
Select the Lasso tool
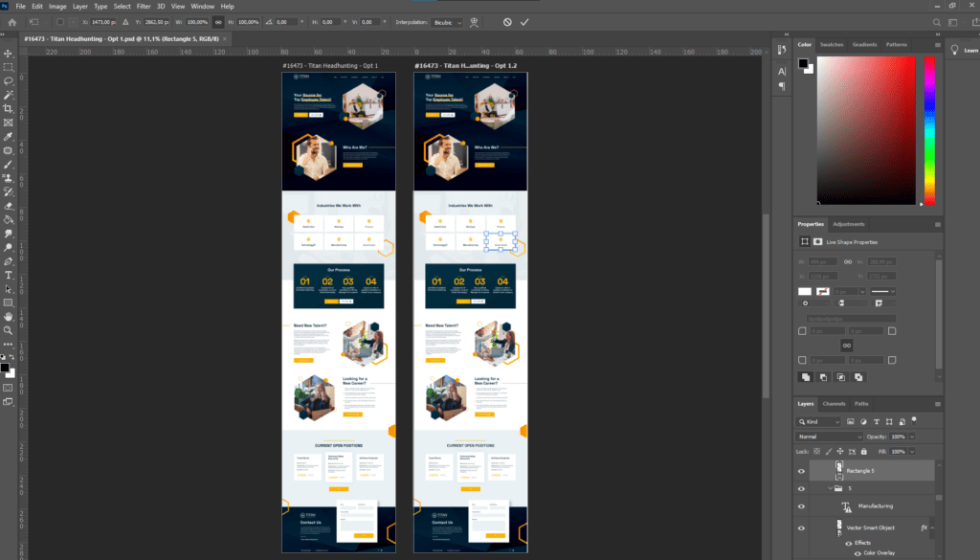(9, 80)
